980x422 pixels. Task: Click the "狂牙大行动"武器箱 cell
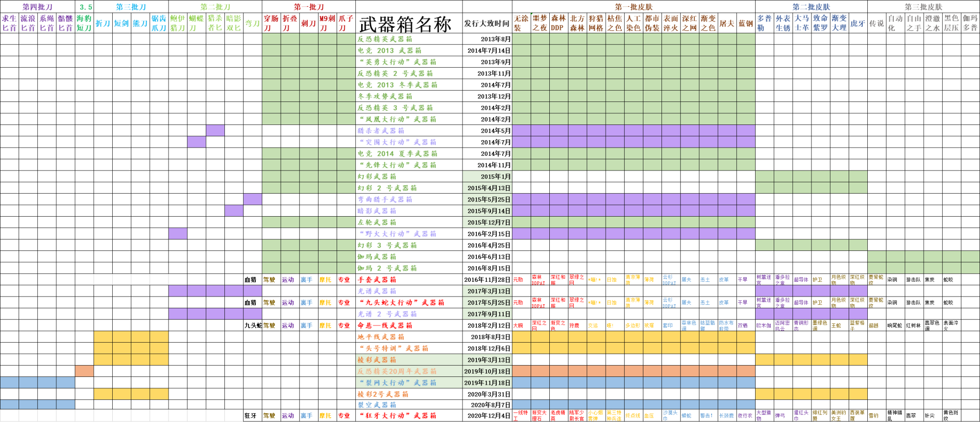point(409,416)
